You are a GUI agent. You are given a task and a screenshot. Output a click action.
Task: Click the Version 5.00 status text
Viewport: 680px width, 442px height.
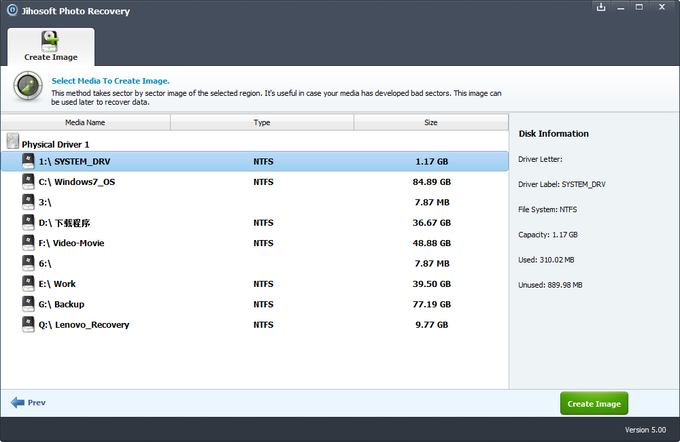(645, 430)
